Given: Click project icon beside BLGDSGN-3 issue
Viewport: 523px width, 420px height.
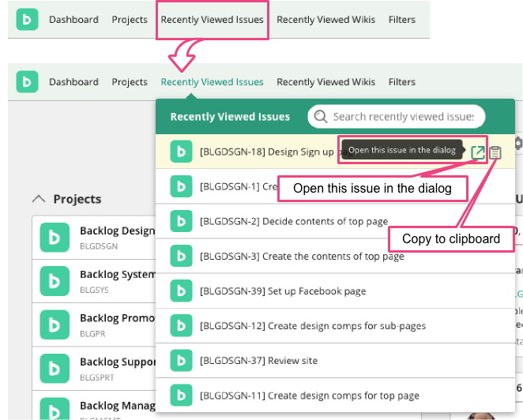Looking at the screenshot, I should point(181,256).
